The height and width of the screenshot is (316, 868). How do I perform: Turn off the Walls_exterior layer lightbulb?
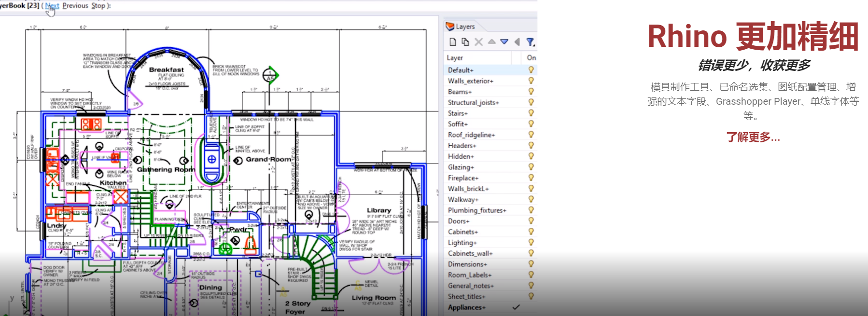531,81
